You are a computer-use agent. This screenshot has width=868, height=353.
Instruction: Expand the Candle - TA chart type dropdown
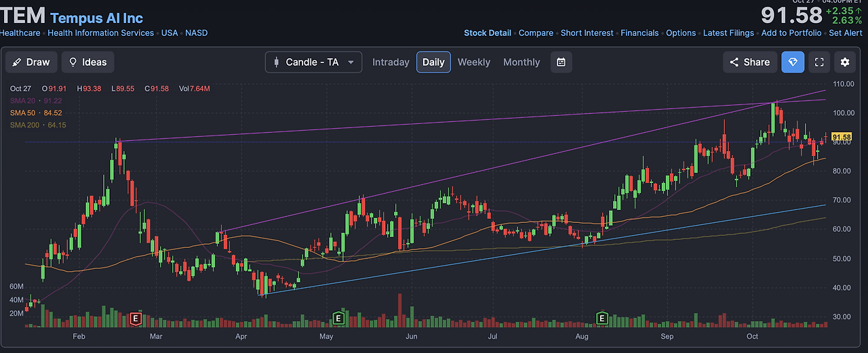tap(313, 62)
